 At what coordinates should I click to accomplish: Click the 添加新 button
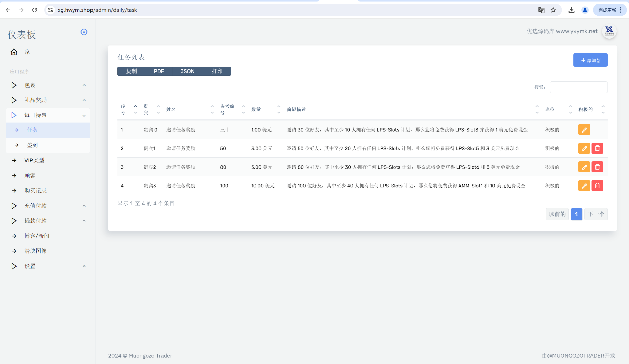pyautogui.click(x=590, y=60)
